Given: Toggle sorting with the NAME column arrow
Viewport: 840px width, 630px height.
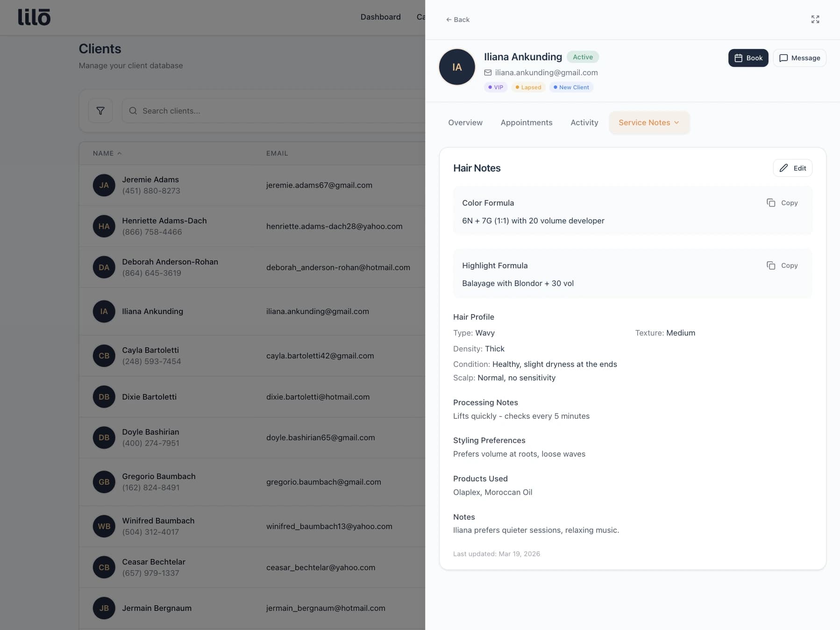Looking at the screenshot, I should (120, 153).
